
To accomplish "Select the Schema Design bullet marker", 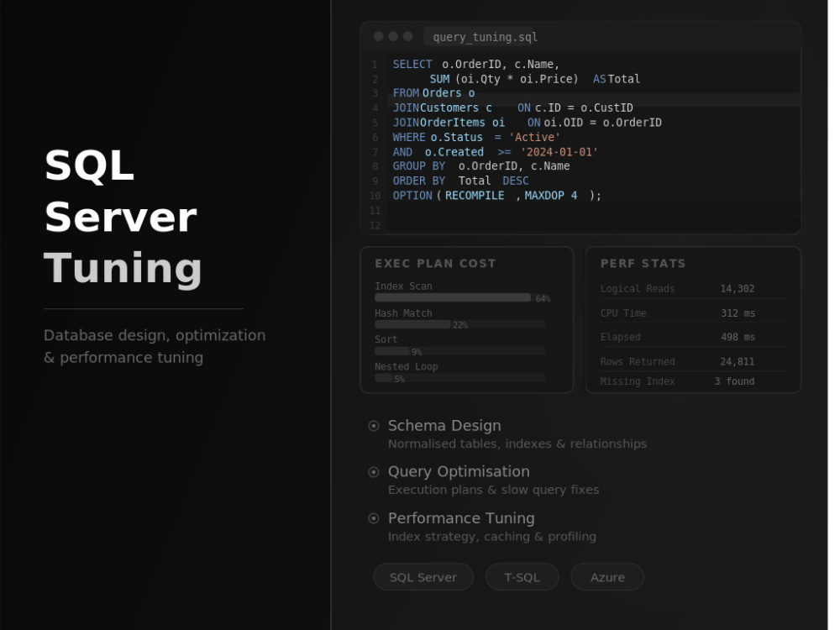I will tap(374, 426).
